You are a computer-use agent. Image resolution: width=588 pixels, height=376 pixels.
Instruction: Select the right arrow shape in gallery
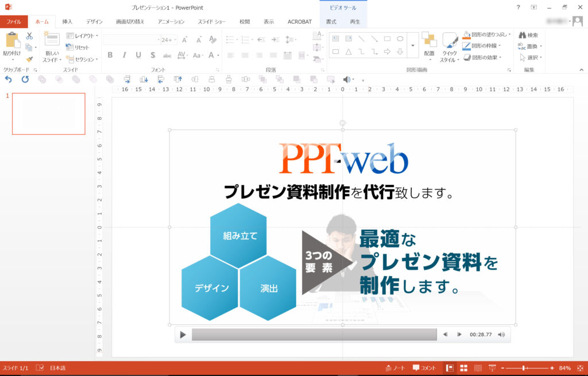[388, 52]
